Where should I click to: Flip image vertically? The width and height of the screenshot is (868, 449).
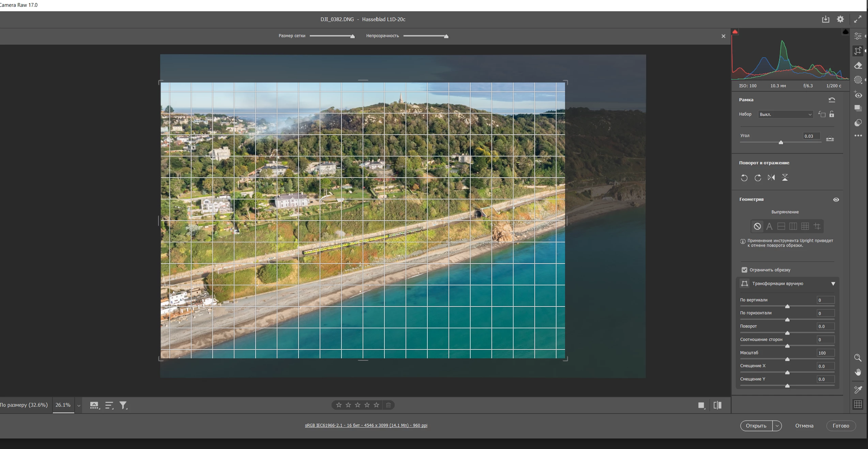pos(785,178)
